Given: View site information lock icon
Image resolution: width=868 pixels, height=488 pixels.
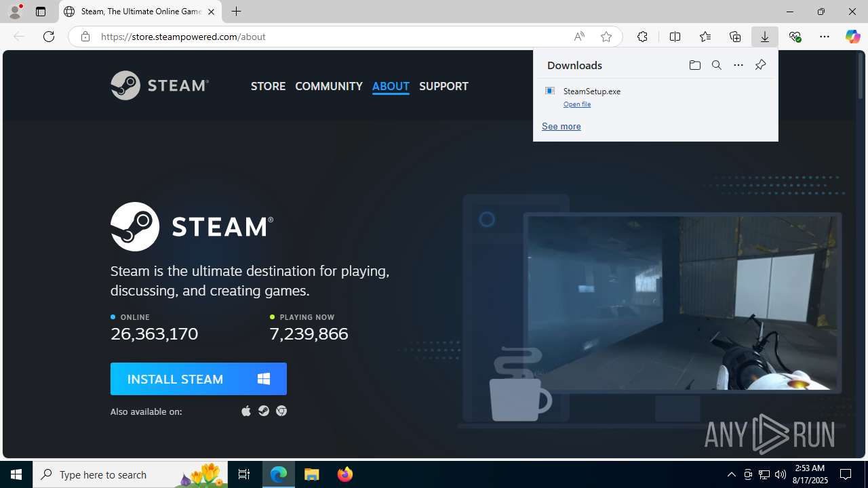Looking at the screenshot, I should (x=85, y=37).
